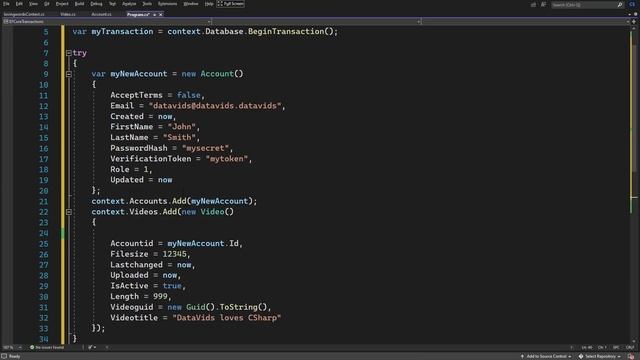
Task: Click the Live Share icon near search
Action: coord(533,4)
